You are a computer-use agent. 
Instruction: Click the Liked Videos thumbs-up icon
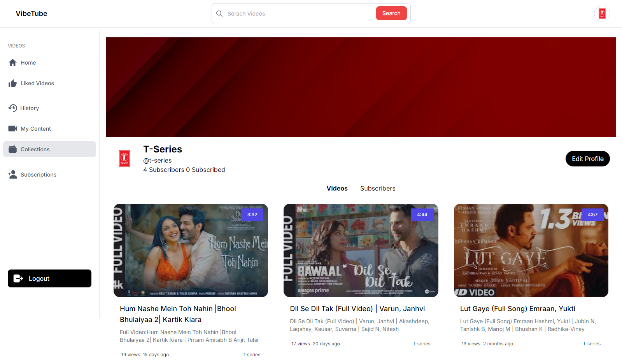[x=12, y=83]
